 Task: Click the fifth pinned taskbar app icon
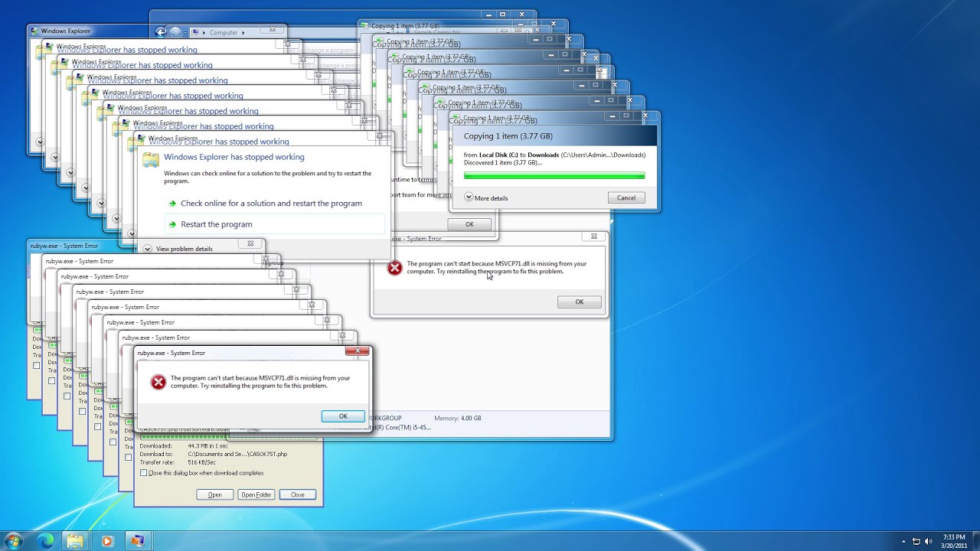point(137,541)
